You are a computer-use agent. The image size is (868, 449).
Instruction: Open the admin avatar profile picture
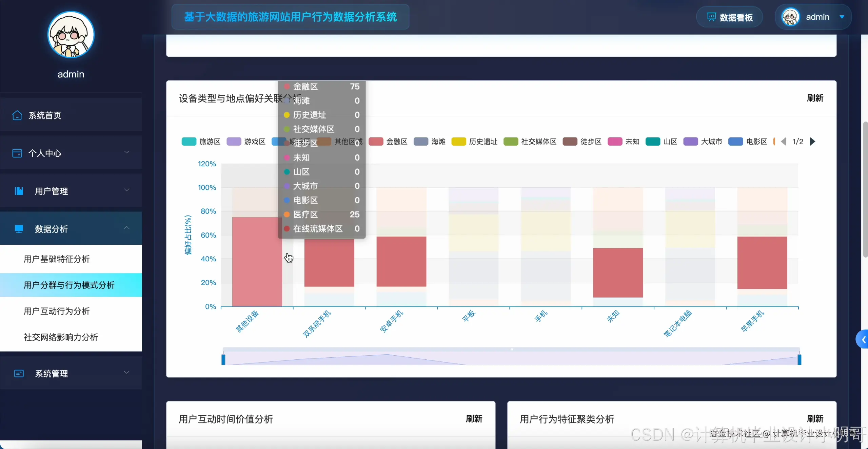coord(791,16)
